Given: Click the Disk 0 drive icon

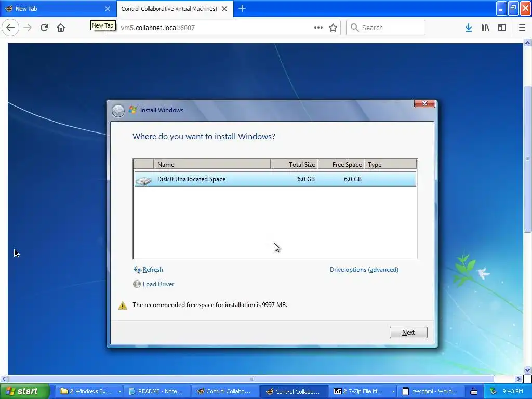Looking at the screenshot, I should click(143, 180).
